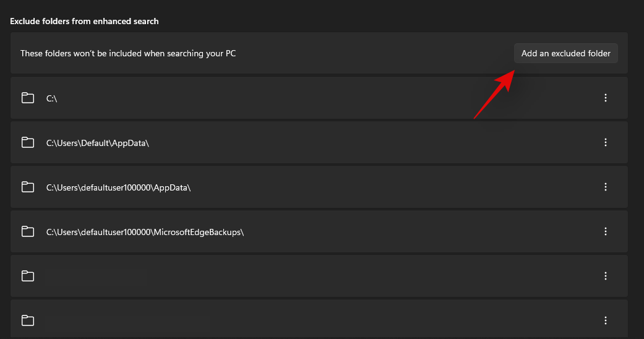Open the three-dot menu for C:\ folder
644x339 pixels.
pos(606,98)
